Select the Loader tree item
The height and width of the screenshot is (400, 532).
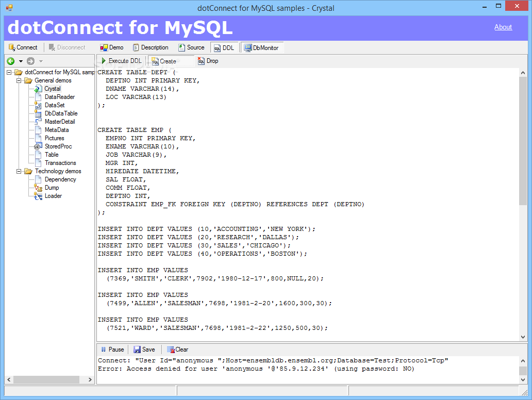coord(53,196)
